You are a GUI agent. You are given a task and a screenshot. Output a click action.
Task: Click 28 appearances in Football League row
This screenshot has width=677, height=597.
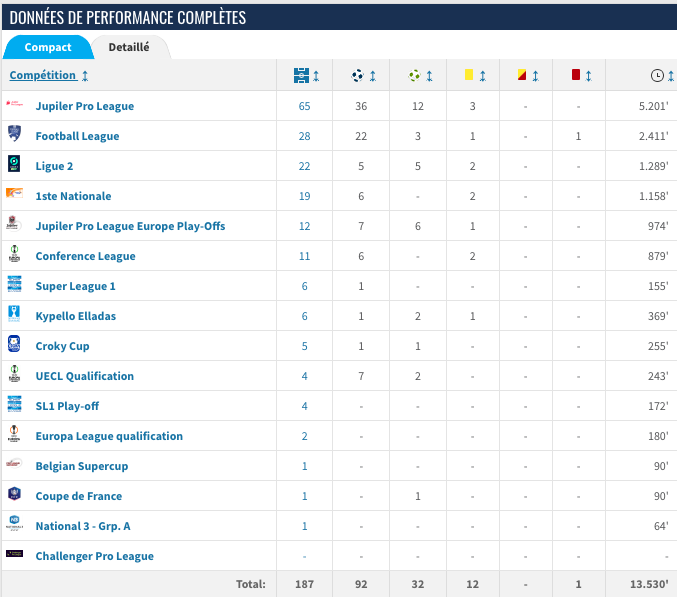[x=304, y=136]
